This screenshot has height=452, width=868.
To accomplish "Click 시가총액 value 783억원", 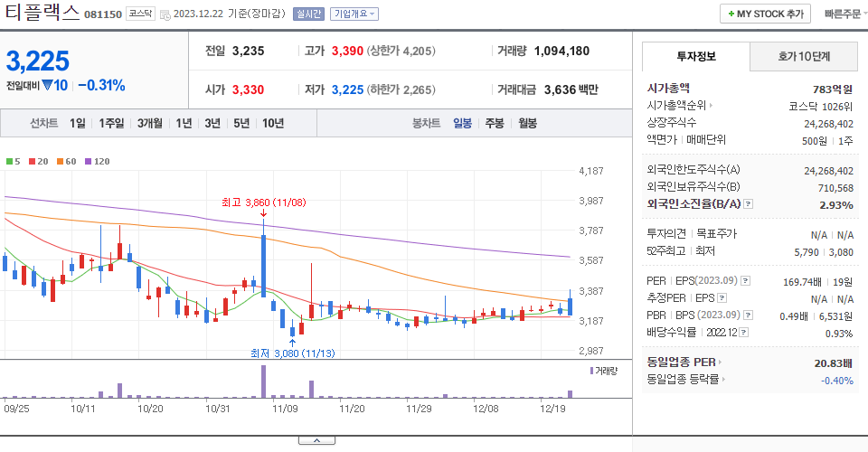I will [x=833, y=89].
